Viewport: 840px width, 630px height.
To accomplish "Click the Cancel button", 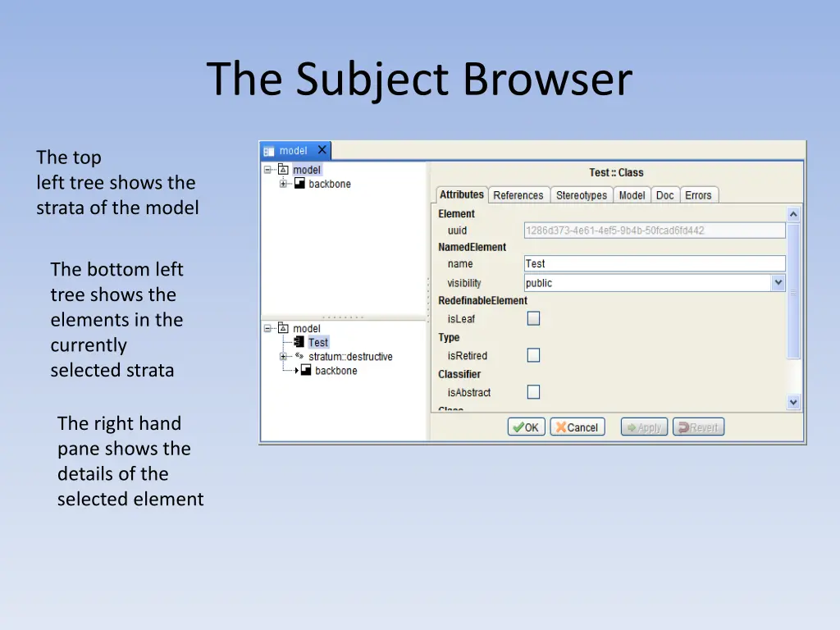I will 577,427.
